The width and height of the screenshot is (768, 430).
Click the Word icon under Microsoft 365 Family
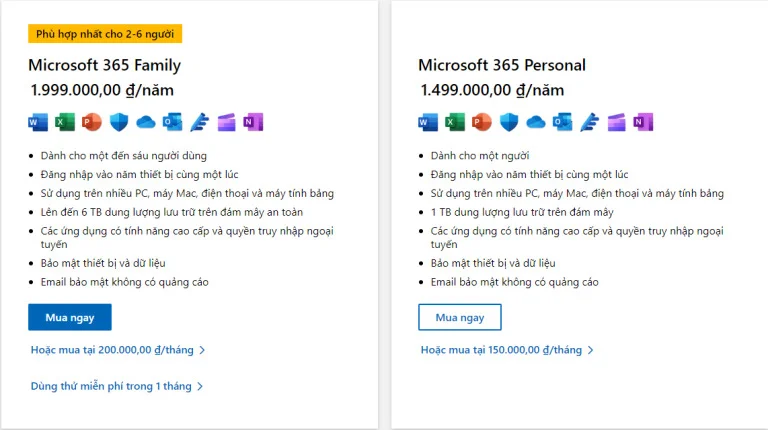pos(38,122)
